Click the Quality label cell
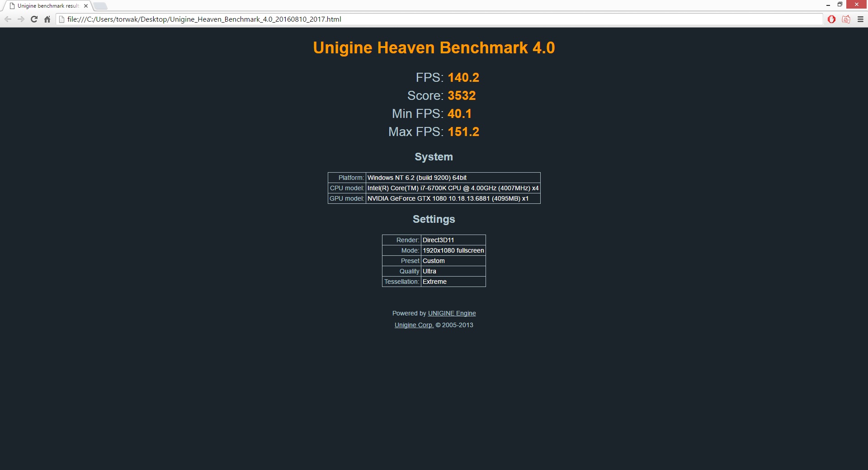The height and width of the screenshot is (470, 868). coord(401,271)
